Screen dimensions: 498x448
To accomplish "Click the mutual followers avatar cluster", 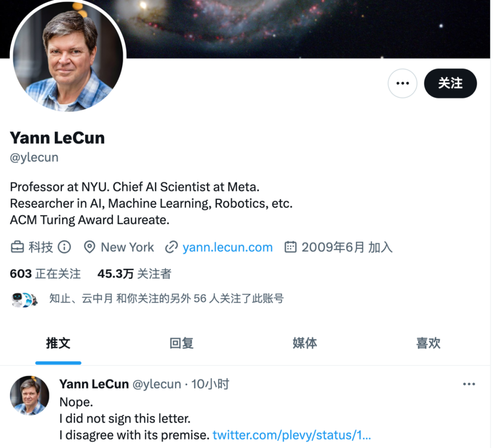I will point(24,300).
